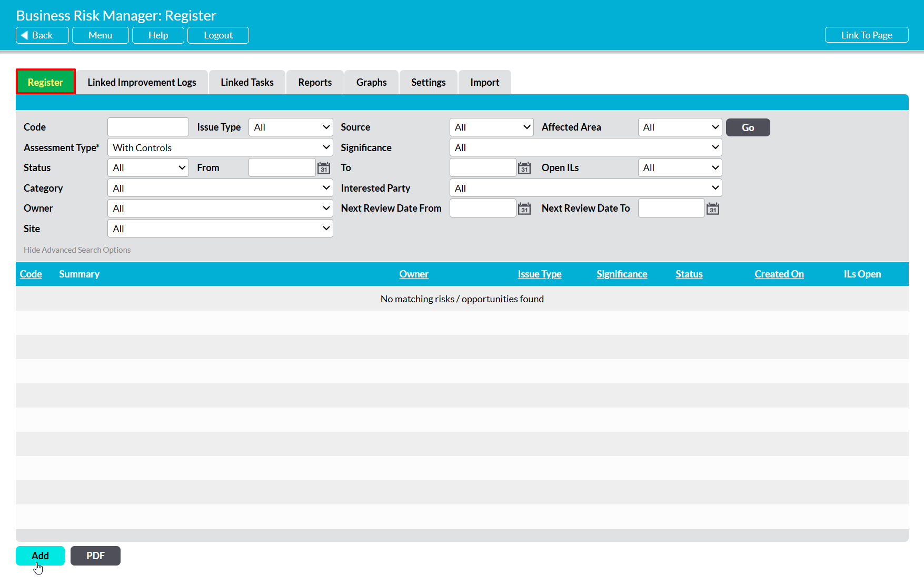
Task: Hide Advanced Search Options link
Action: pos(77,250)
